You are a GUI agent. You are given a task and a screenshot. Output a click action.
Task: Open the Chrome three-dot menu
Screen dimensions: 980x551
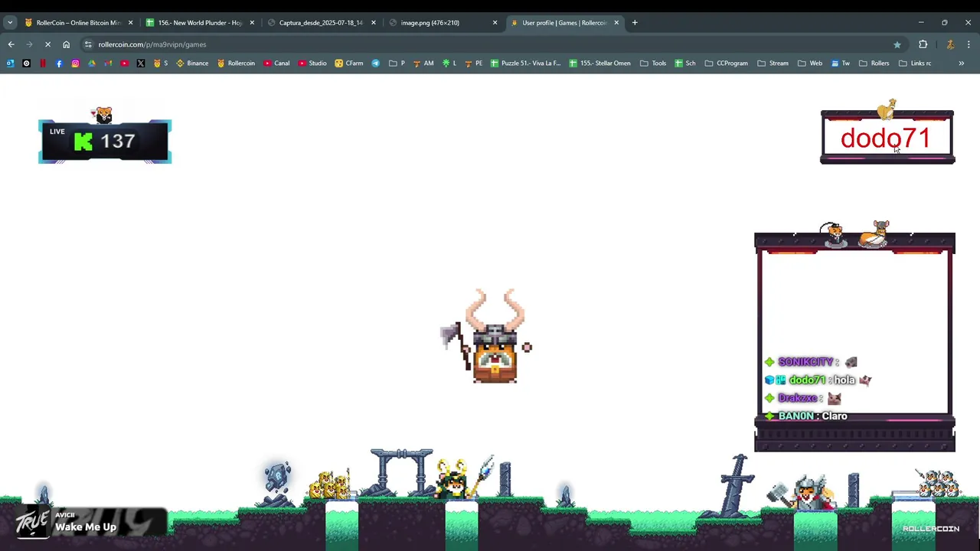(x=969, y=44)
